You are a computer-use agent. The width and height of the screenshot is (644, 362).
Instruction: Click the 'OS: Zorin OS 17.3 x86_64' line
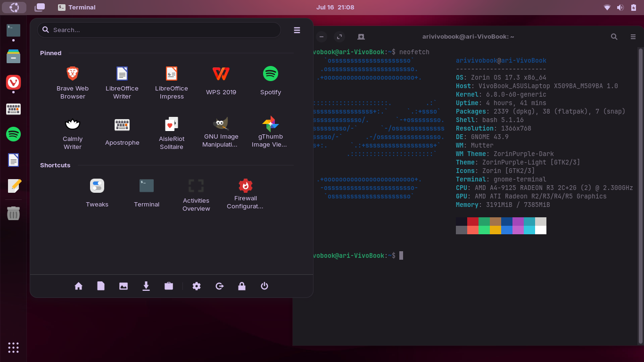point(501,77)
